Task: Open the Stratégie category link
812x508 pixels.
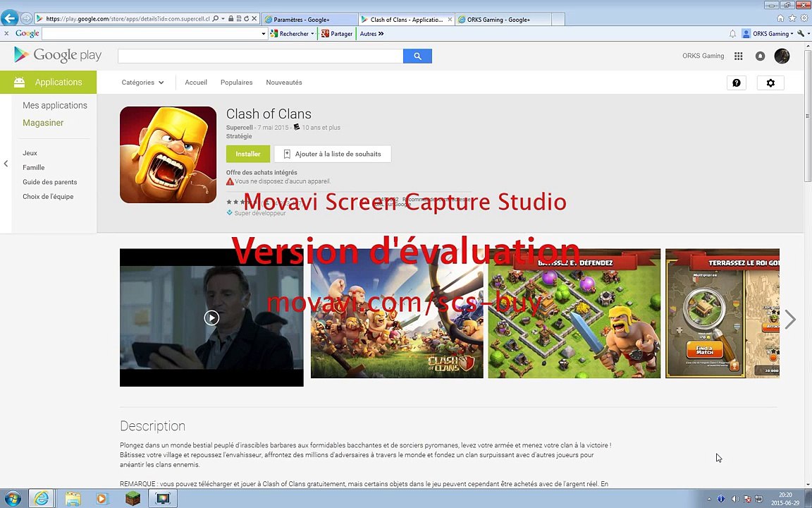Action: pyautogui.click(x=239, y=136)
